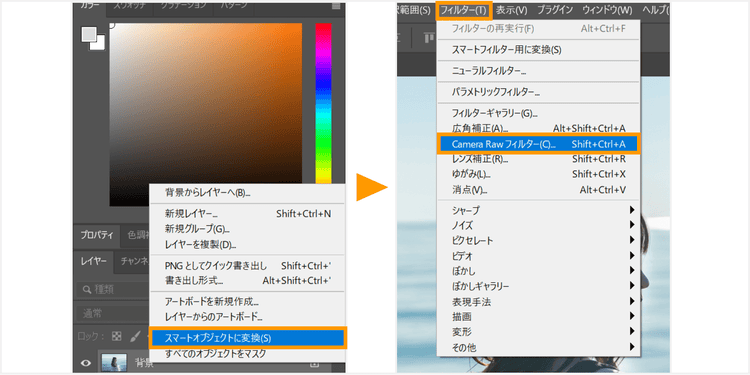Open フィルターギャラリー(G)...
The image size is (750, 375).
538,113
